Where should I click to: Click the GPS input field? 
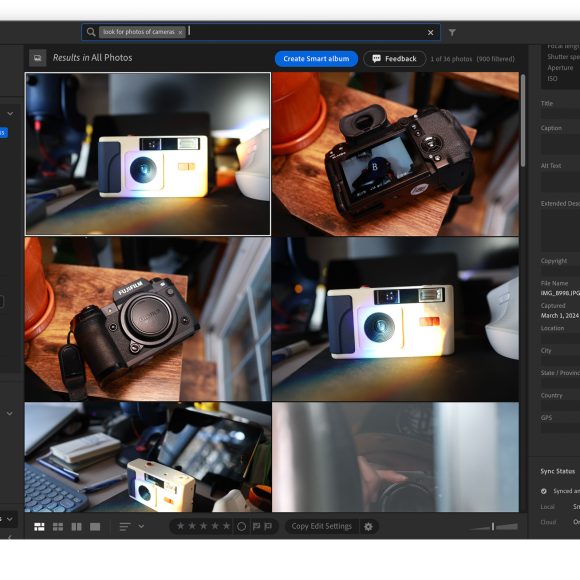coord(560,428)
